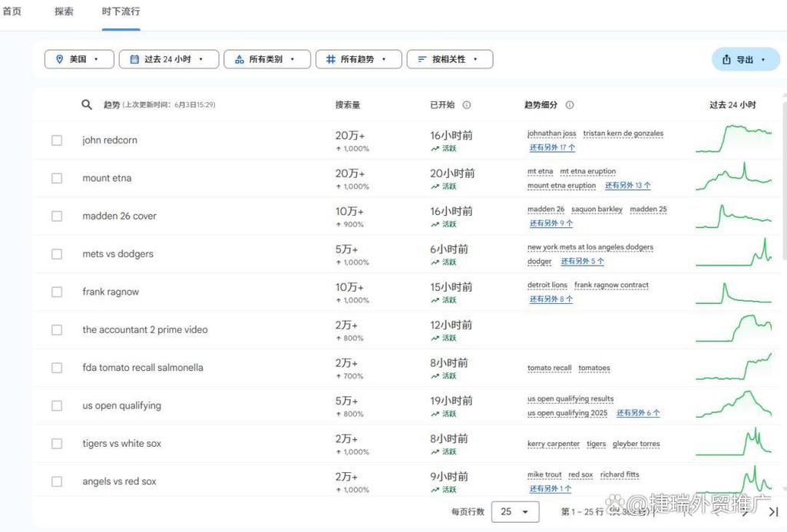Click the us open qualifying results term
The height and width of the screenshot is (532, 787).
coord(570,399)
